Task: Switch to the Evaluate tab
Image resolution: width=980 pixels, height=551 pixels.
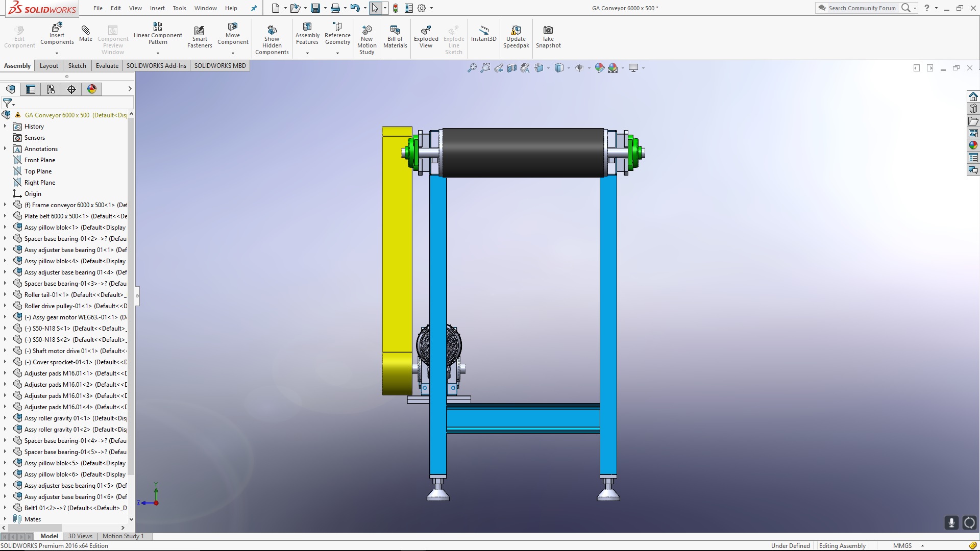Action: [107, 66]
